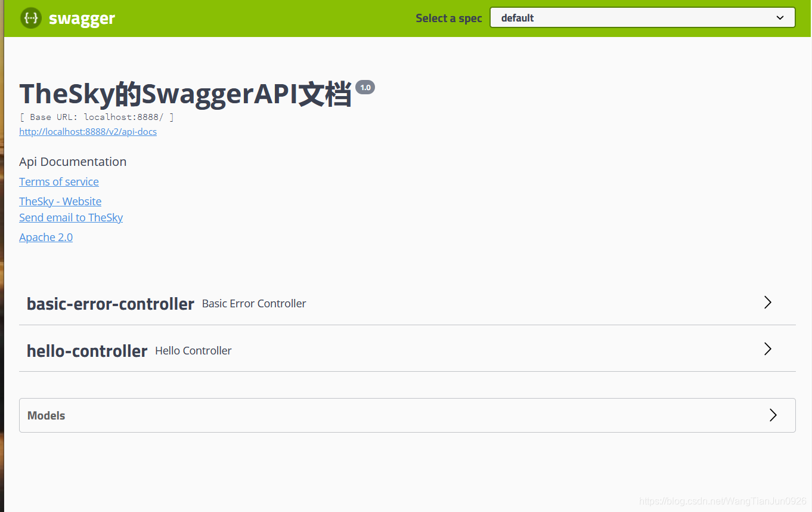Click the Swagger logo icon
Viewport: 812px width, 512px height.
31,18
